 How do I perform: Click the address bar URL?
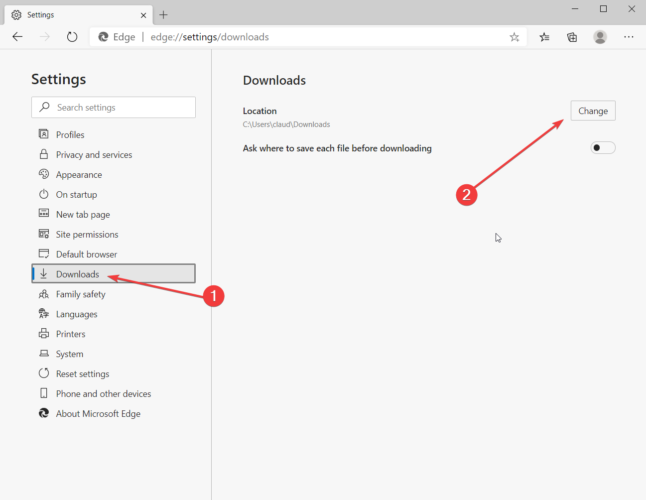(x=209, y=37)
